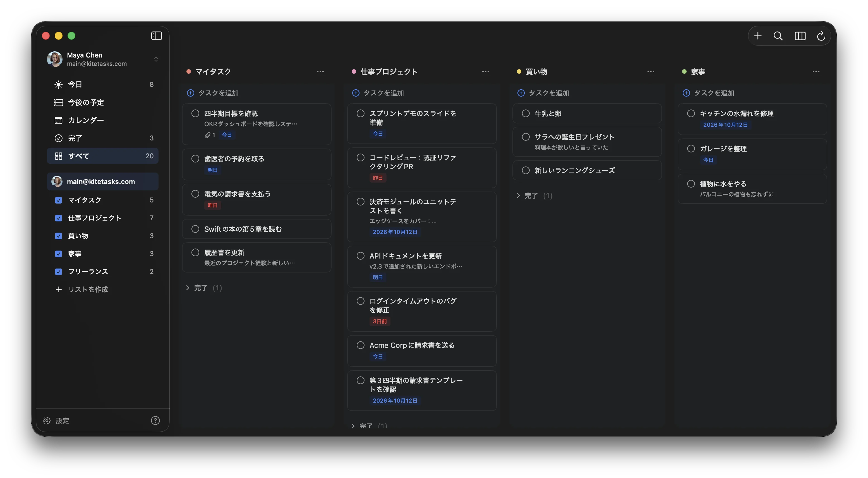Click plus icon to add task in 家事

pos(686,93)
